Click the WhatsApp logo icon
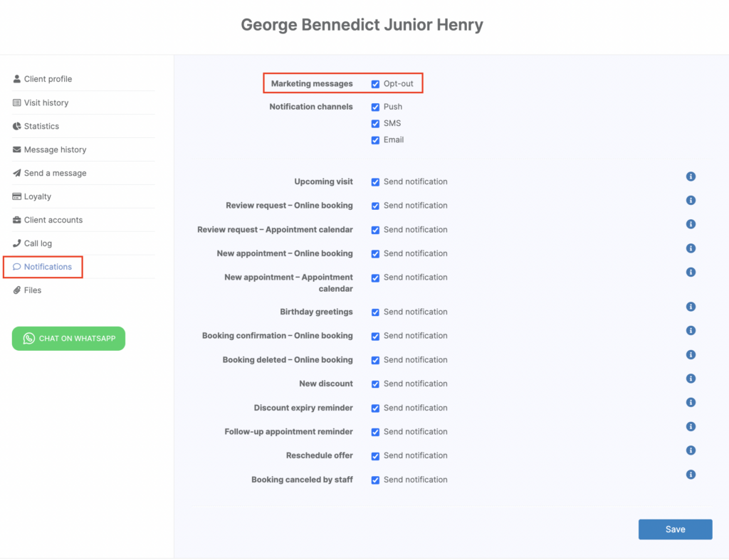Image resolution: width=729 pixels, height=560 pixels. pyautogui.click(x=29, y=339)
